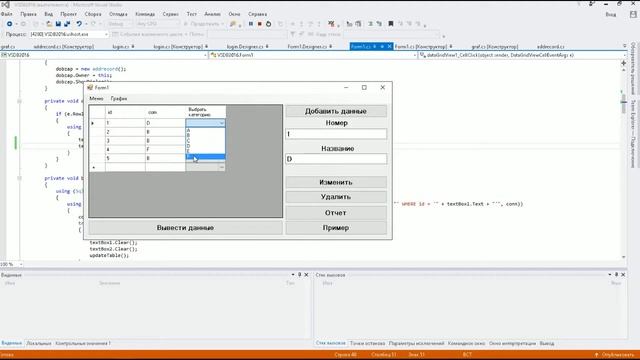Viewport: 640px width, 360px height.
Task: Toggle a bookmark with the bookmark icon
Action: (x=391, y=24)
